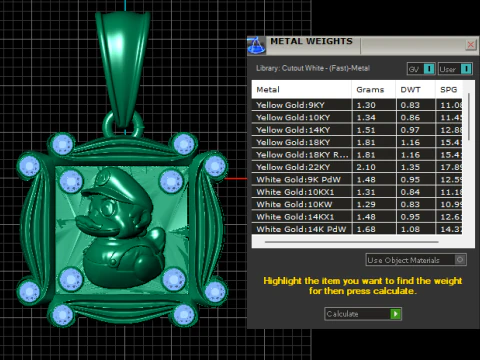Select the White Gold:9K PdW row

click(x=357, y=180)
